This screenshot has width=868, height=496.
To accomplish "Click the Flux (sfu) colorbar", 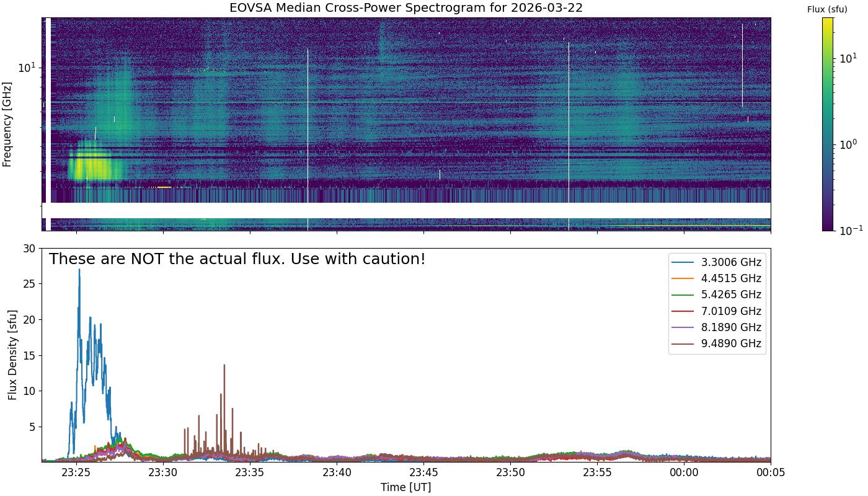I will click(828, 124).
